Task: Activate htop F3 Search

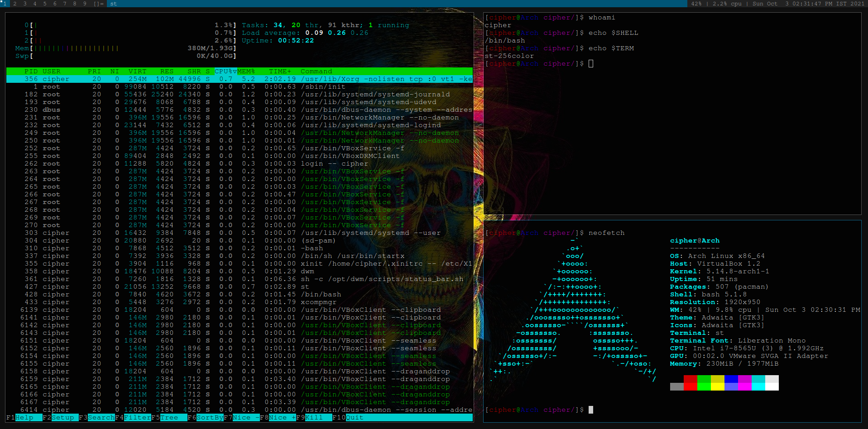Action: 97,418
